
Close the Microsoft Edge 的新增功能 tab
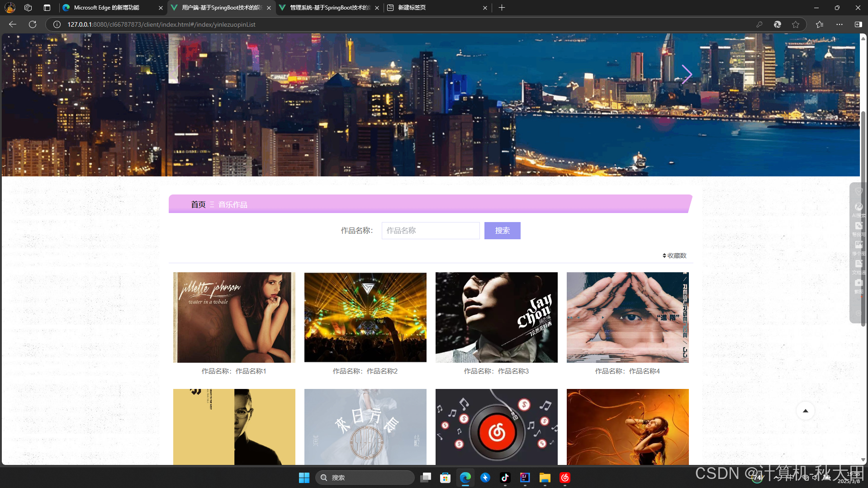click(161, 8)
